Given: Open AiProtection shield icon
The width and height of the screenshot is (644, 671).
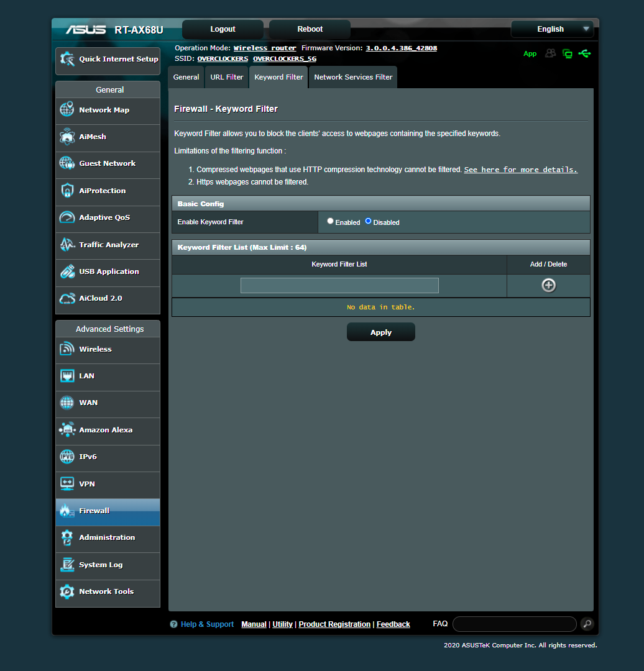Looking at the screenshot, I should pos(67,191).
